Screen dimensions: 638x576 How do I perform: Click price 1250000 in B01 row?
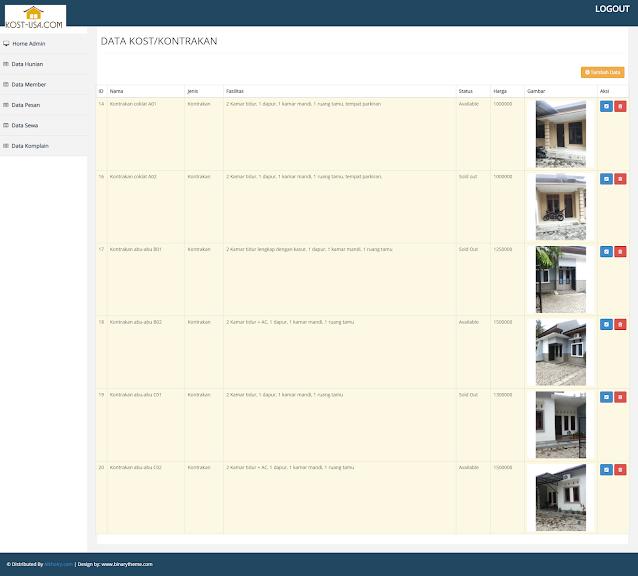[x=503, y=249]
